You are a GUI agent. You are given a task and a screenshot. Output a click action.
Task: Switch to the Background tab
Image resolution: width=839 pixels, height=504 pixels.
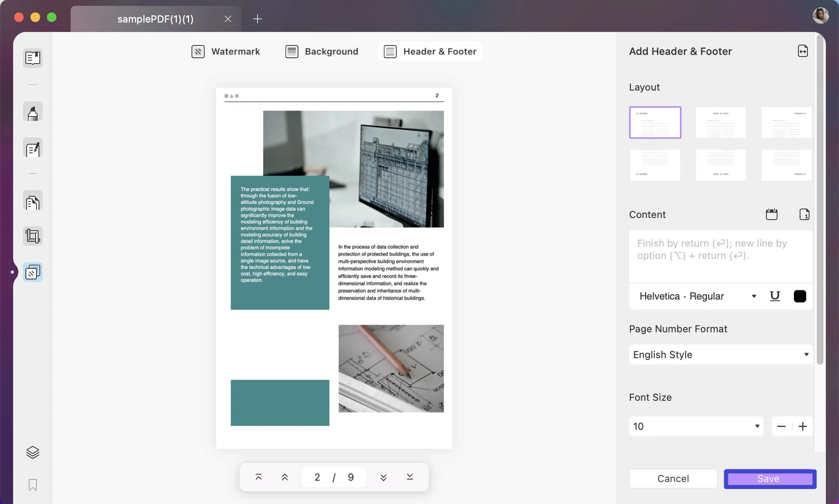click(x=322, y=52)
